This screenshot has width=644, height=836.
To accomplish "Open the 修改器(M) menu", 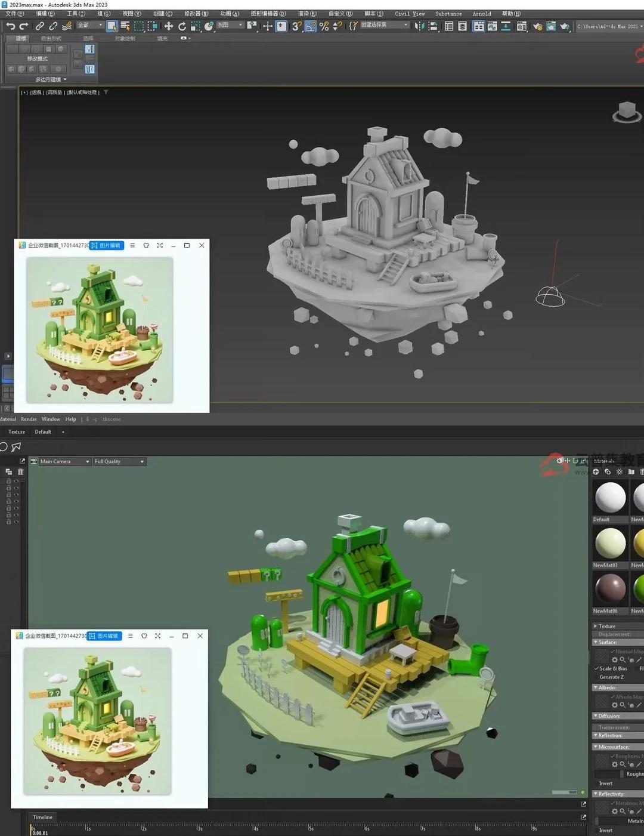I will [196, 14].
